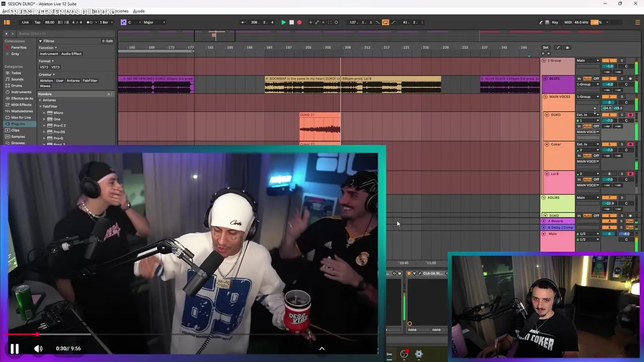The image size is (644, 362).
Task: Click the punch-out switch icon
Action: [x=393, y=22]
